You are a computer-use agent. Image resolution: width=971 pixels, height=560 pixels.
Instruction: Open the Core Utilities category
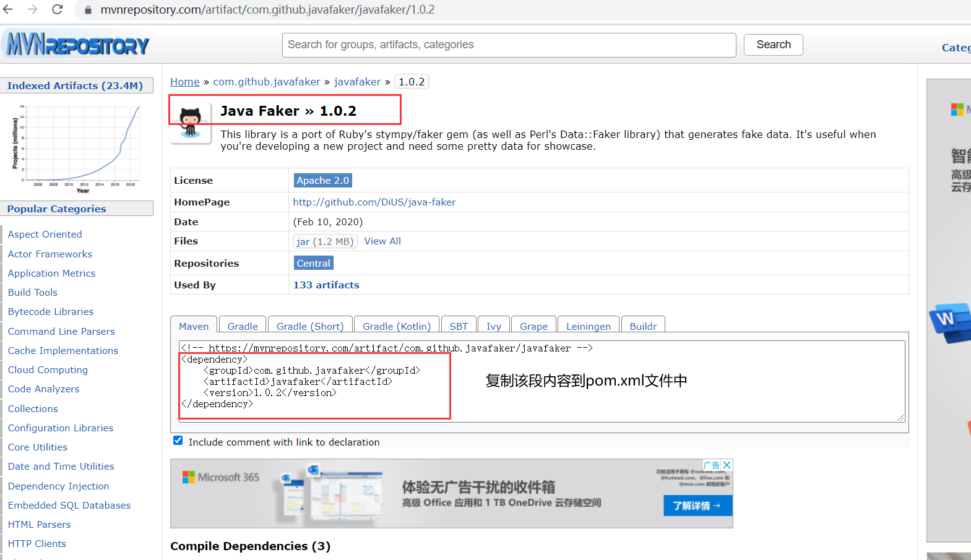click(37, 447)
